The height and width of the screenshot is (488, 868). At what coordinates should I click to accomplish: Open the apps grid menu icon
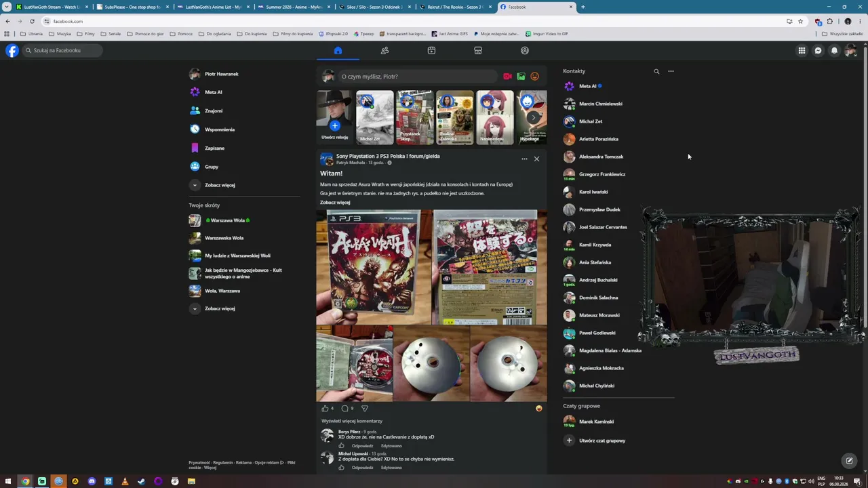click(802, 50)
